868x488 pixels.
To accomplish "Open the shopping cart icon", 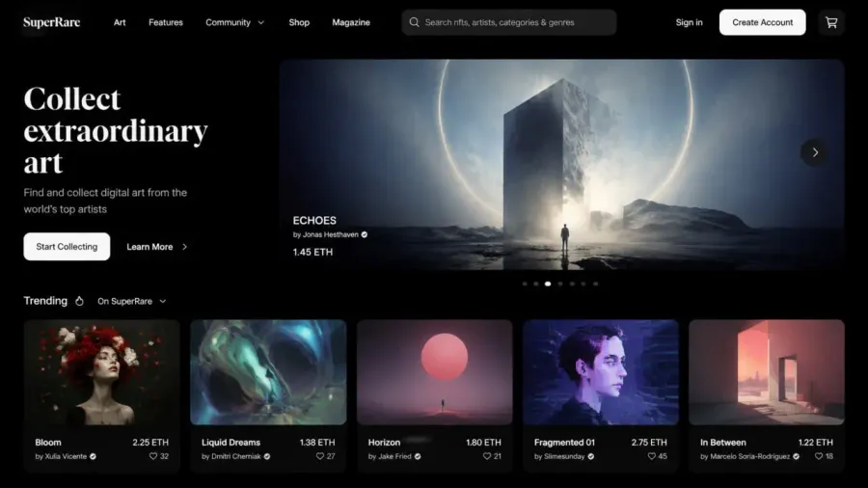I will (831, 23).
